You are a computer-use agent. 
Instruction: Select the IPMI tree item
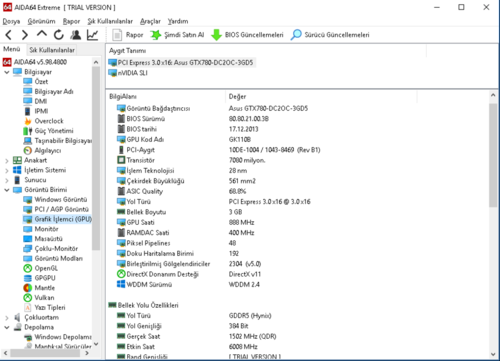coord(36,111)
